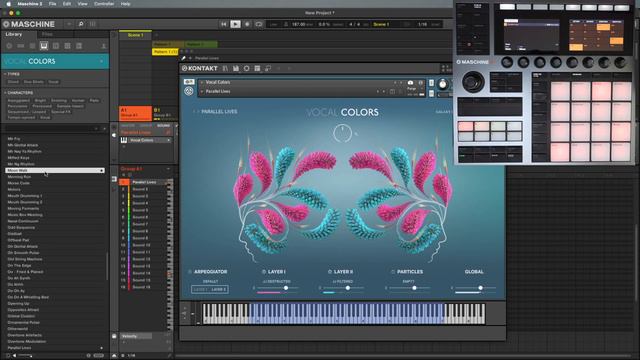Open the File menu

(x=52, y=4)
